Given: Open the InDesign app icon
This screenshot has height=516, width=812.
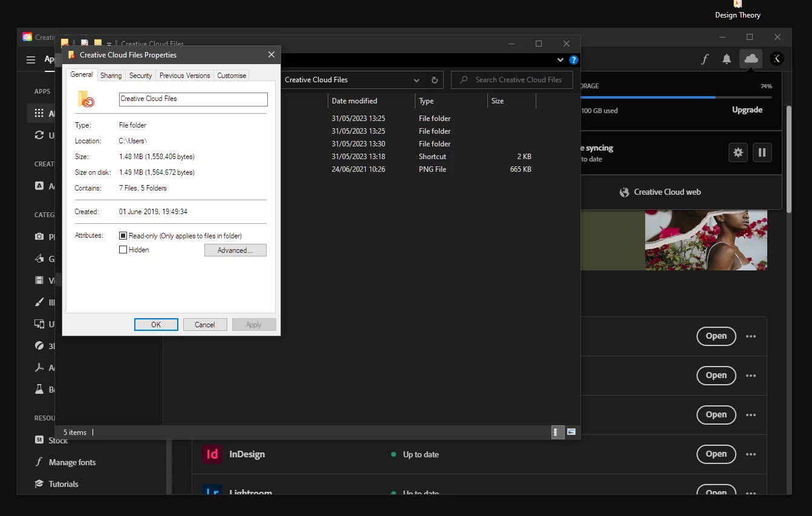Looking at the screenshot, I should [x=212, y=454].
